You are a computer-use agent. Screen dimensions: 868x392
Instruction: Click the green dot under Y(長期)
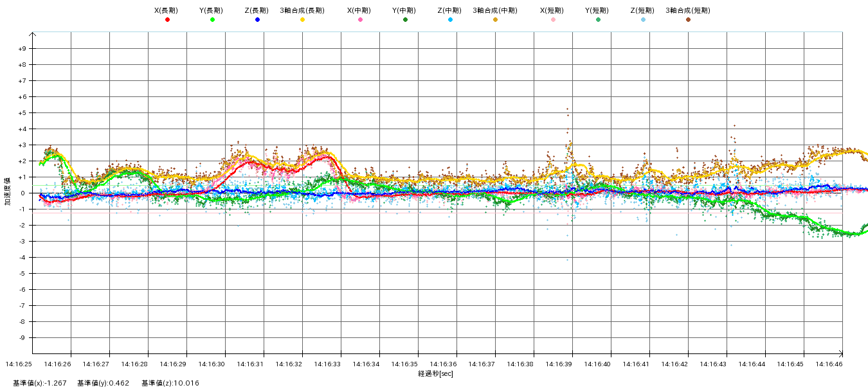pos(212,20)
